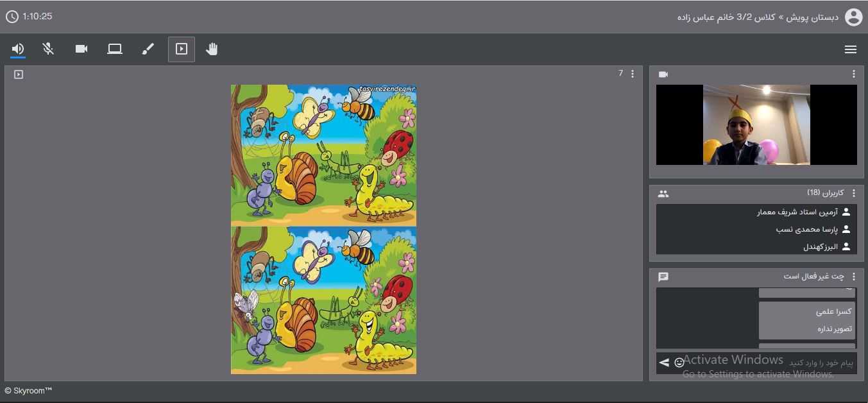The width and height of the screenshot is (868, 403).
Task: Click the چت غیرفعال است heading
Action: (x=814, y=276)
